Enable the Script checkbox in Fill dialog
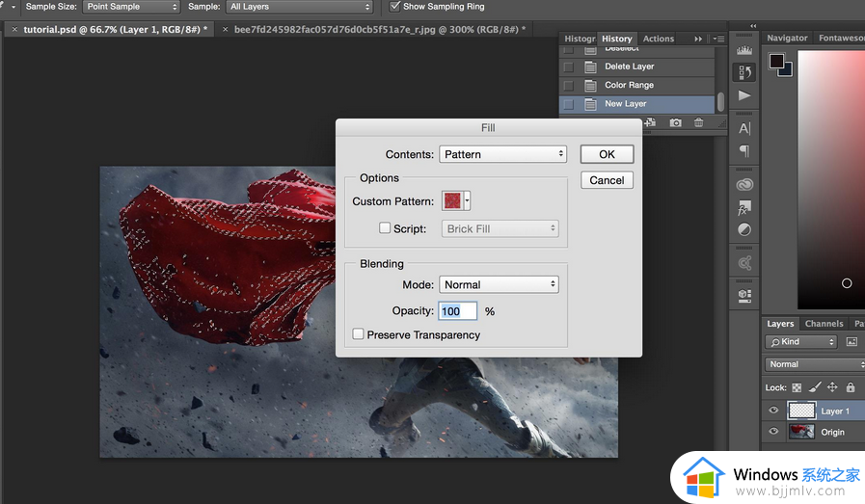Screen dimensions: 865x504 pyautogui.click(x=385, y=227)
